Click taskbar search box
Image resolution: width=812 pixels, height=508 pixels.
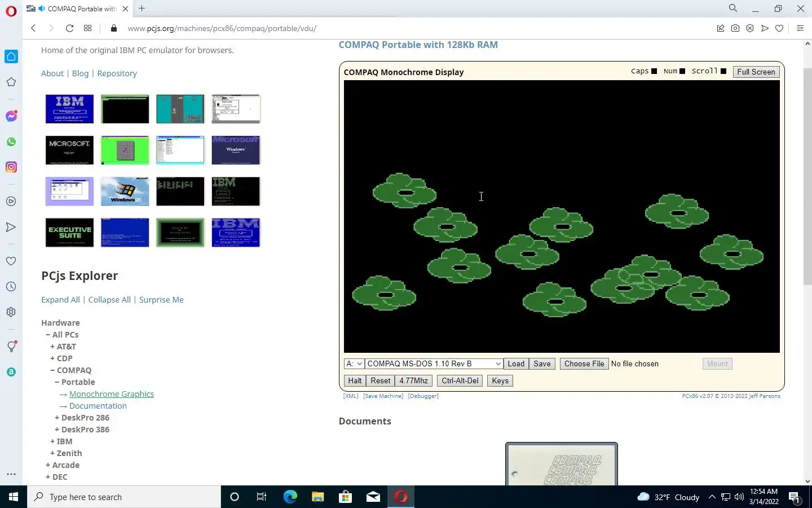click(x=124, y=497)
